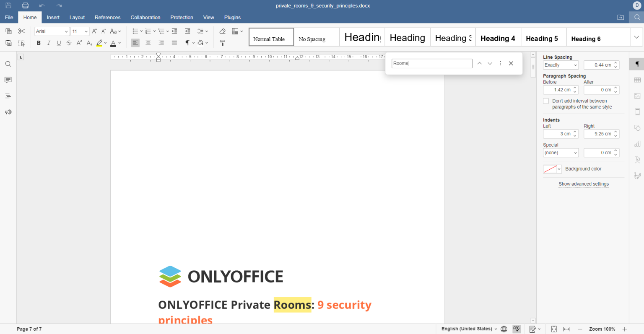The height and width of the screenshot is (334, 644).
Task: Toggle nonprinting characters display
Action: pos(187,43)
